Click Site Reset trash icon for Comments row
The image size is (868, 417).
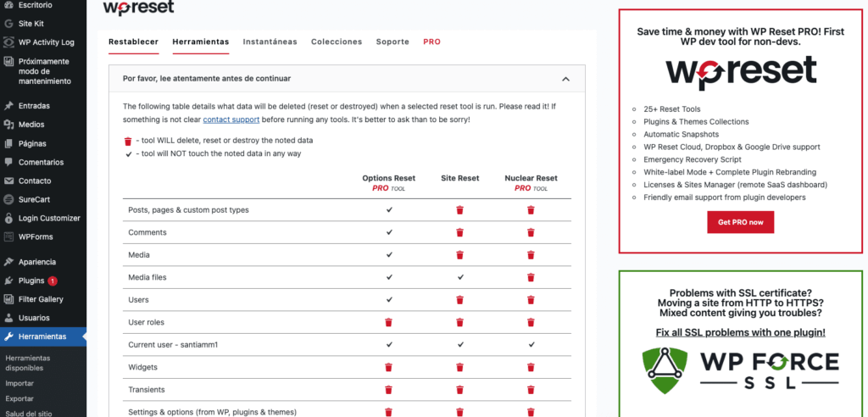(x=460, y=232)
